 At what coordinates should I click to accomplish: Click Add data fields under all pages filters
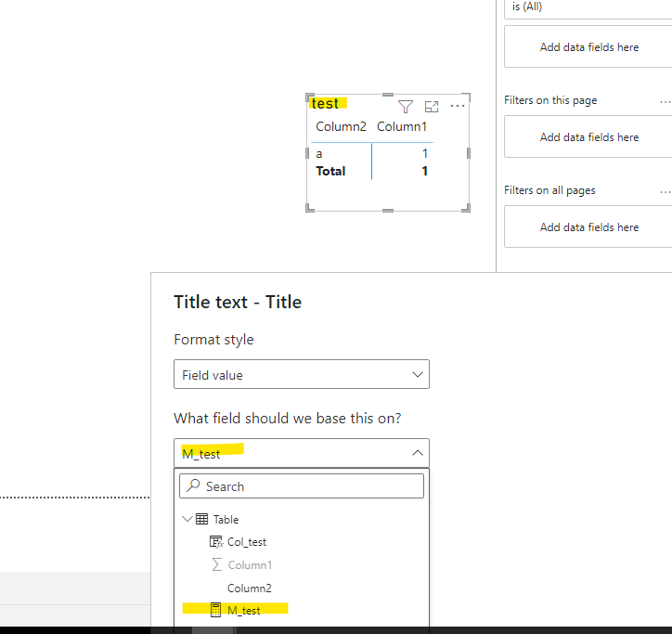pyautogui.click(x=588, y=226)
